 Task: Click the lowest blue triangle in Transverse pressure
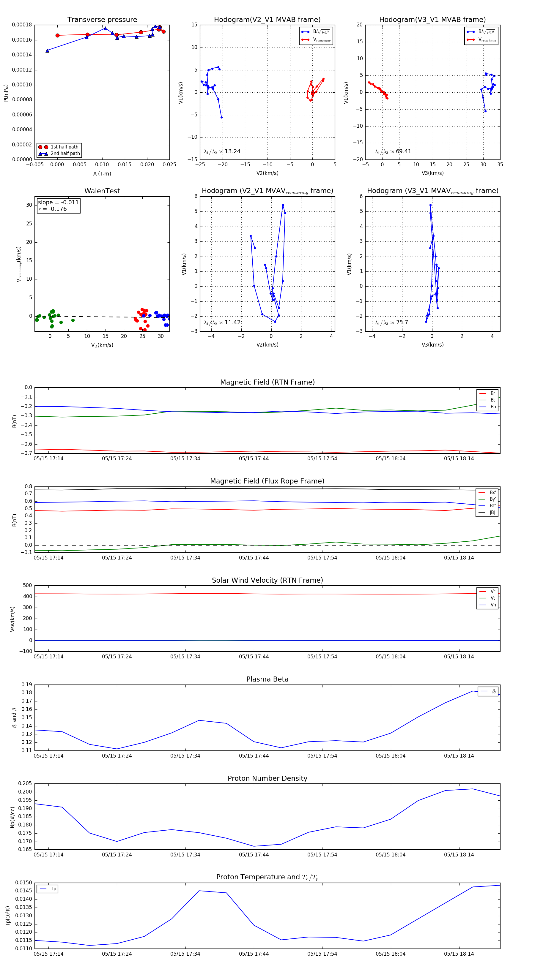tap(47, 50)
